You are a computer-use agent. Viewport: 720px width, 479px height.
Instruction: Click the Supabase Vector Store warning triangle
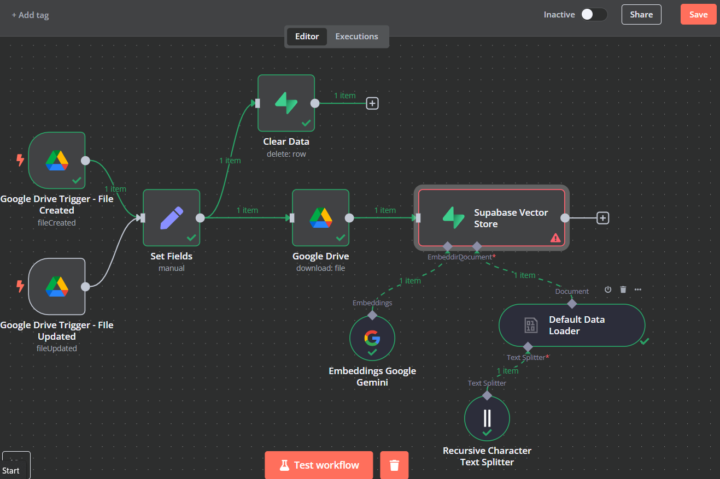click(x=556, y=237)
